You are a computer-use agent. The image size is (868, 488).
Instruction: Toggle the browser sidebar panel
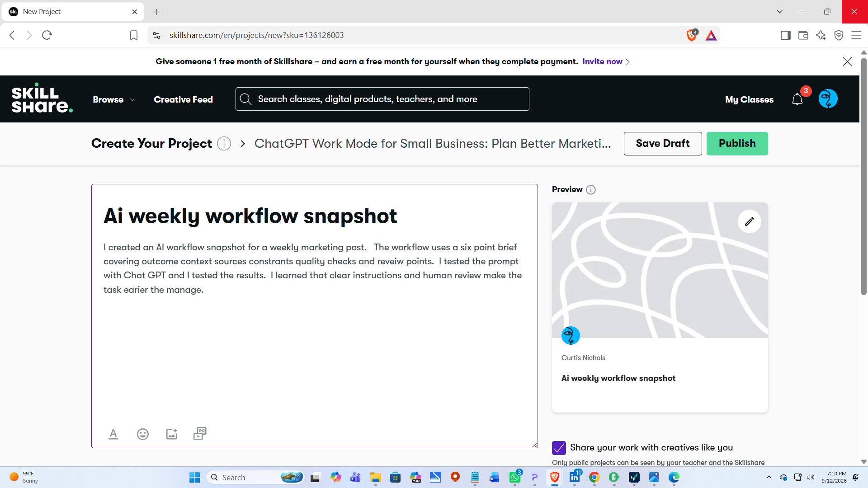[786, 35]
